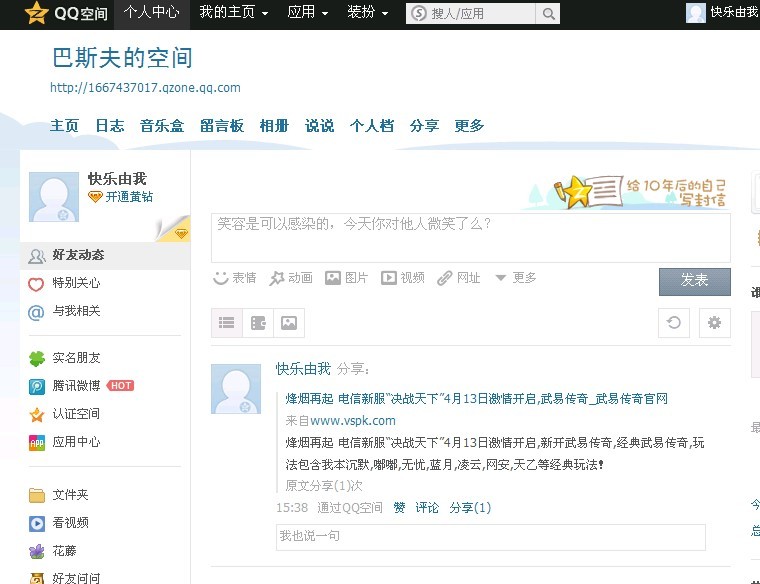Viewport: 760px width, 584px height.
Task: Attach 视频 video to post
Action: (x=403, y=278)
